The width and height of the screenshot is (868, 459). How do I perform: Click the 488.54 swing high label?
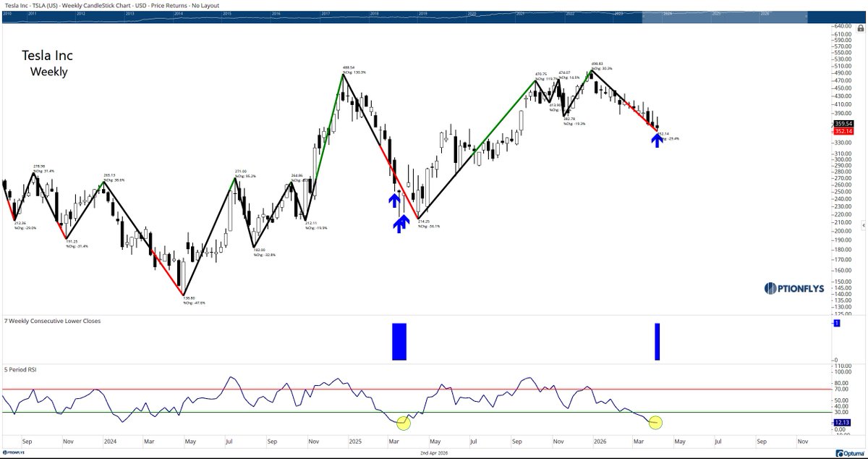coord(350,67)
